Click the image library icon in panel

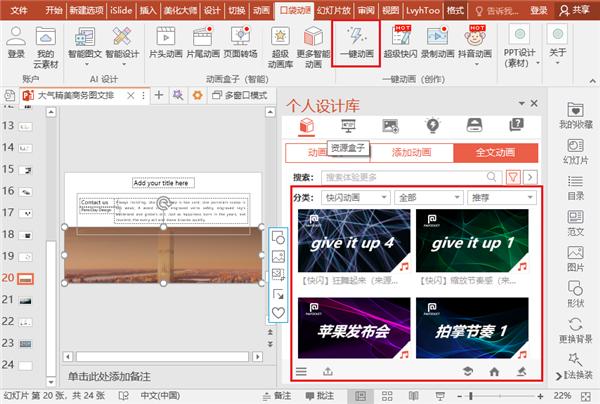click(390, 125)
